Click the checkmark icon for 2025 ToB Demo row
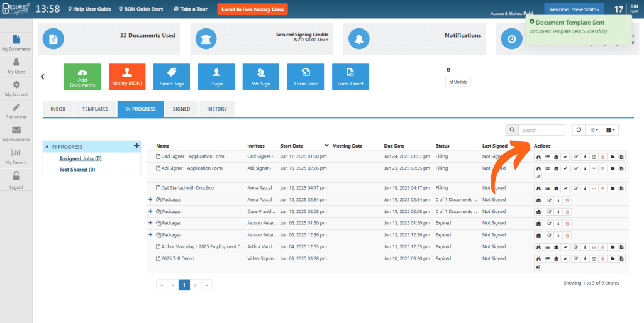 [x=565, y=259]
